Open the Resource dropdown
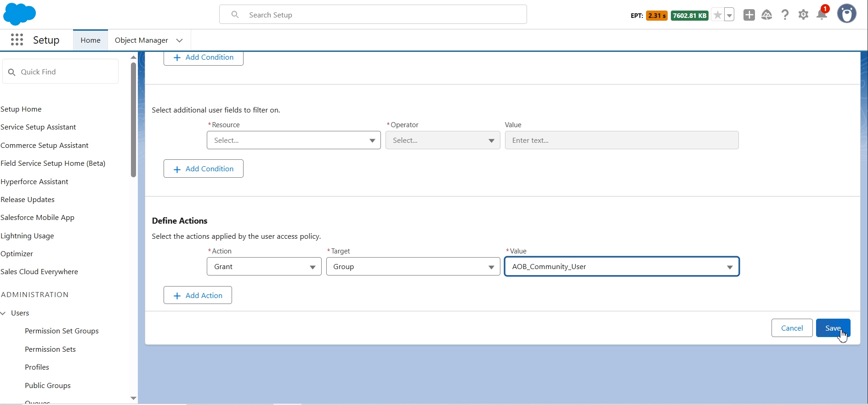This screenshot has height=405, width=868. 294,141
